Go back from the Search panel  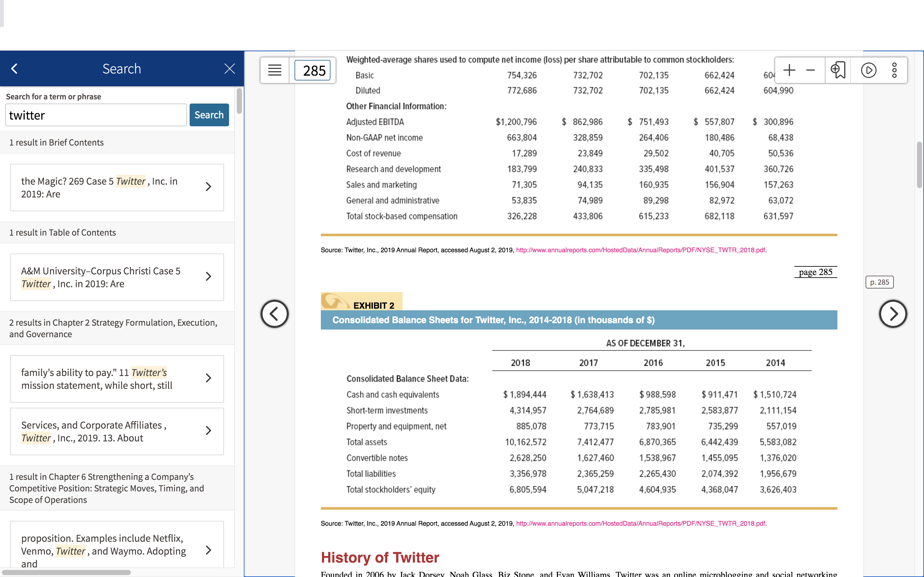tap(14, 69)
